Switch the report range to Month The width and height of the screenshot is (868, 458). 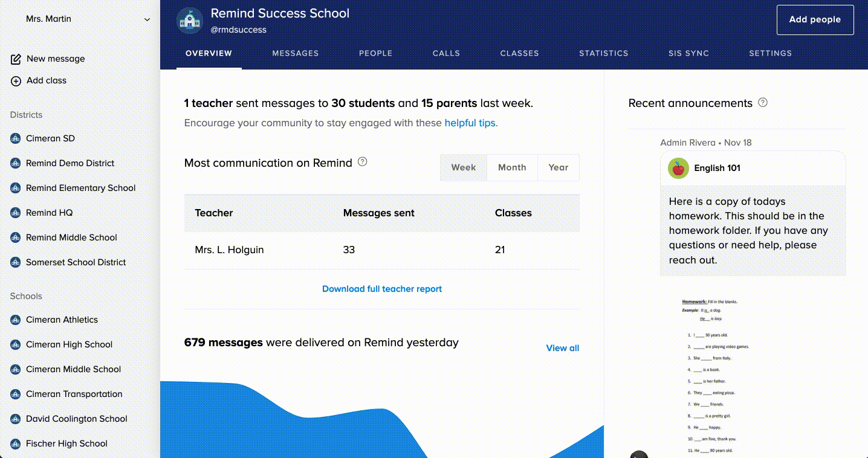coord(512,167)
